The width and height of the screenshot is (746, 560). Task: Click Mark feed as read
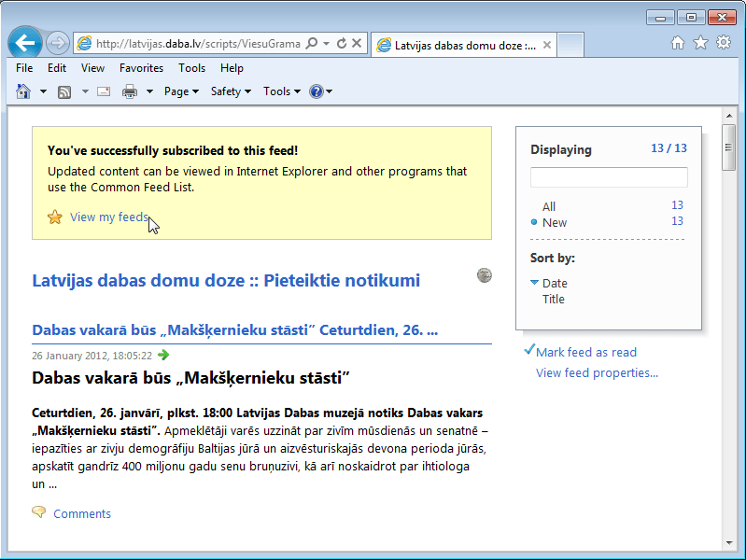click(x=586, y=352)
